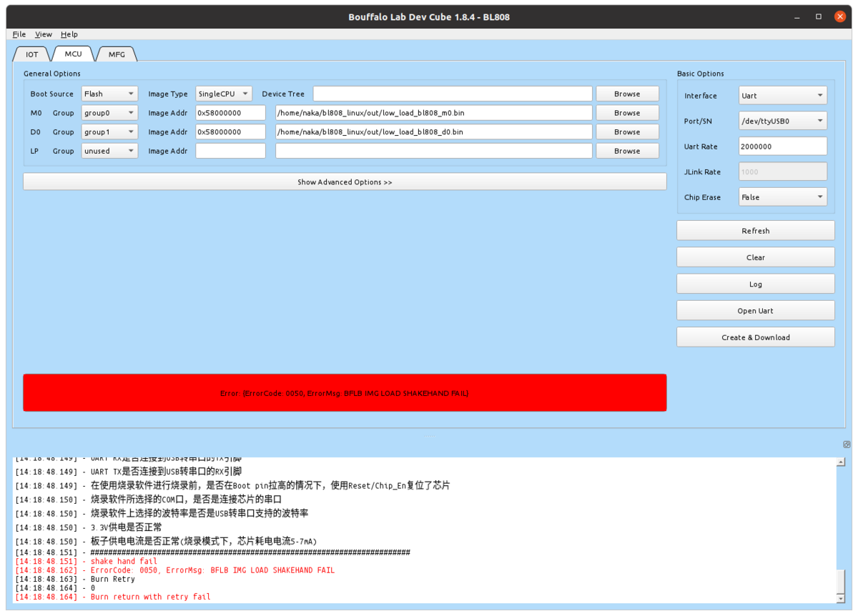This screenshot has height=616, width=858.
Task: Open the Help menu
Action: click(69, 34)
